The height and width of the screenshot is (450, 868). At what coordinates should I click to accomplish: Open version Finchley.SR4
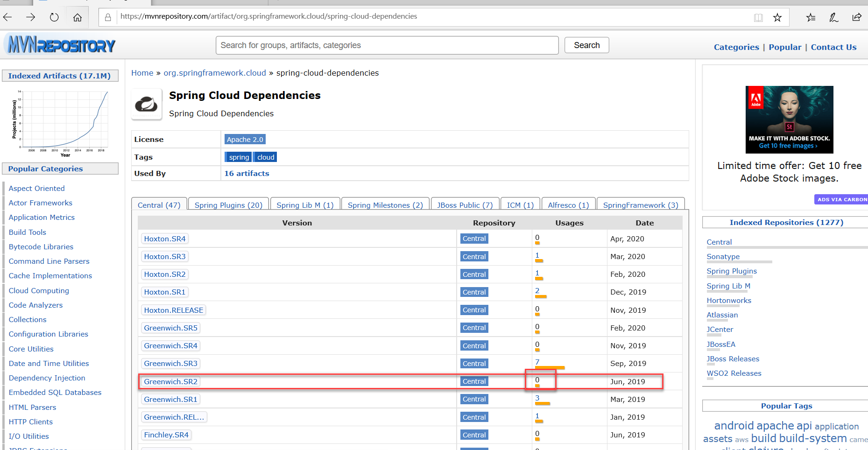pyautogui.click(x=167, y=435)
